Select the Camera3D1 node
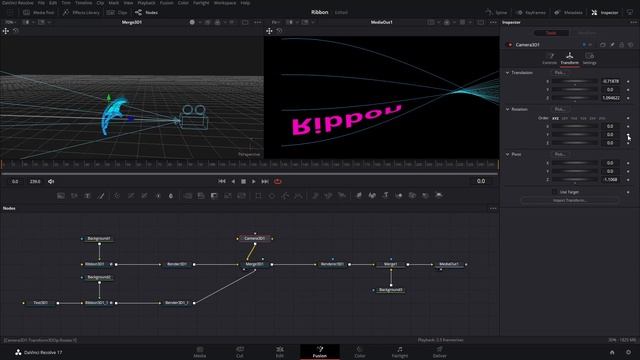 coord(255,238)
